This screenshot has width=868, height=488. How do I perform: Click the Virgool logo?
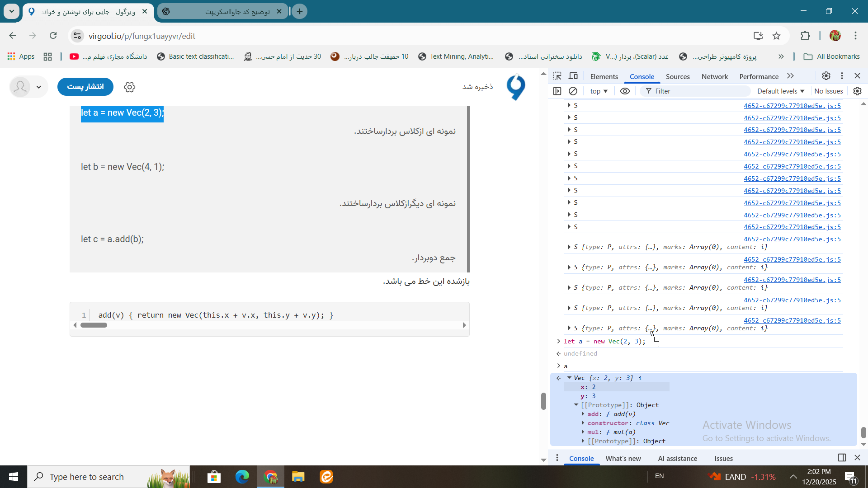pyautogui.click(x=516, y=87)
